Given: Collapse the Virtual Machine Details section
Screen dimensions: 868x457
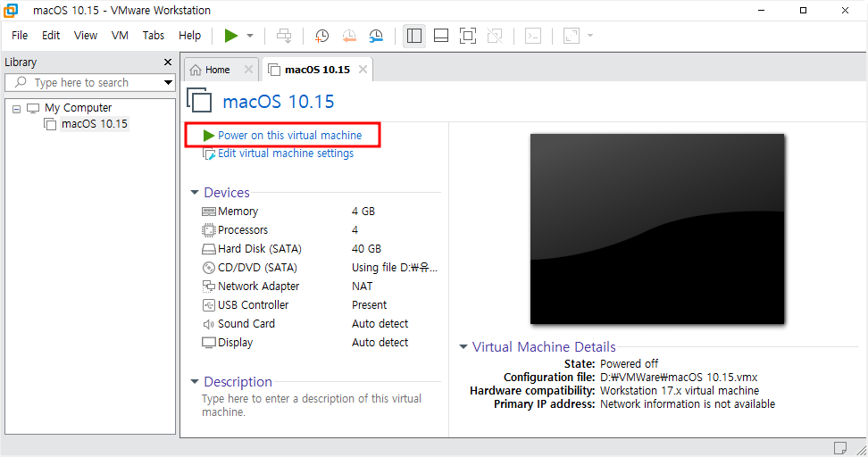Looking at the screenshot, I should coord(463,347).
